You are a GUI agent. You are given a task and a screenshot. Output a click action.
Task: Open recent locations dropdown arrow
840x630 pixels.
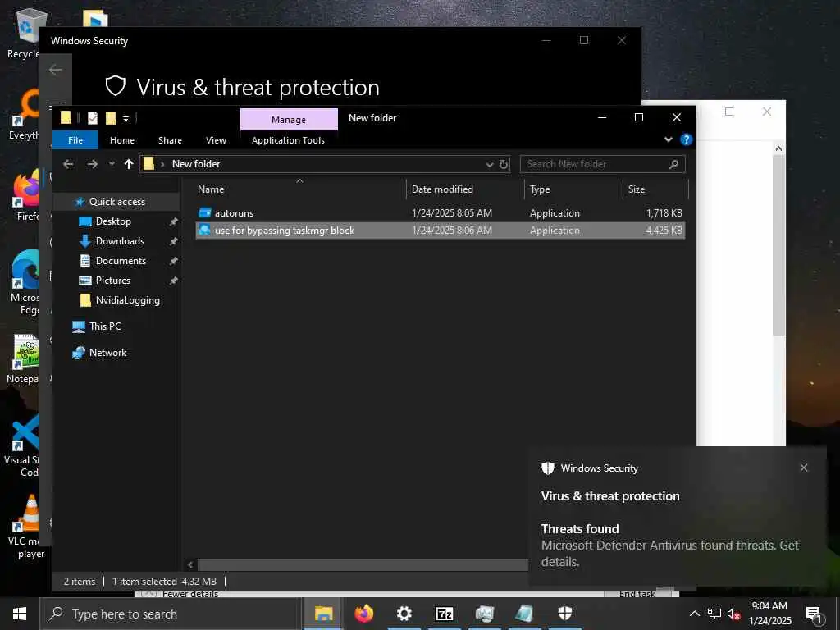click(x=112, y=164)
